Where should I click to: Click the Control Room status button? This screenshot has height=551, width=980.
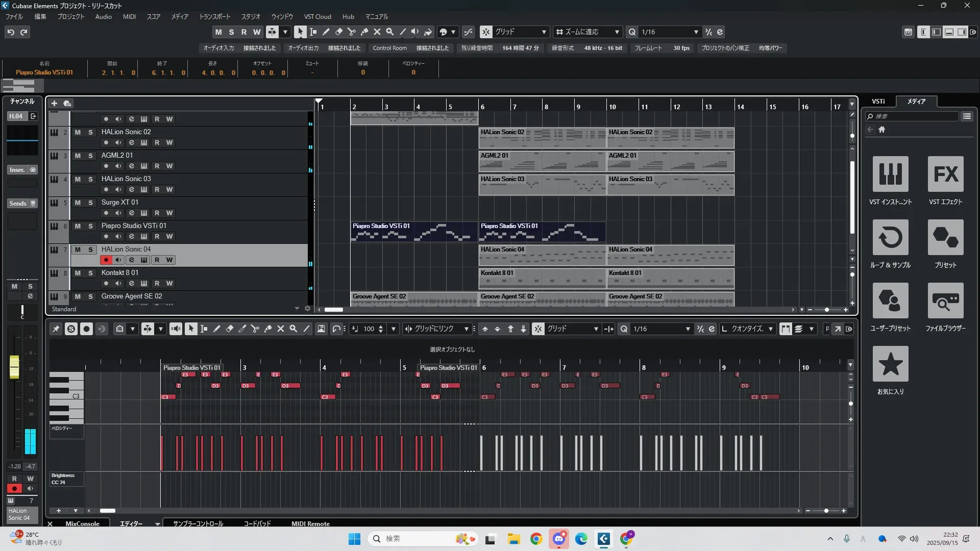(x=389, y=48)
